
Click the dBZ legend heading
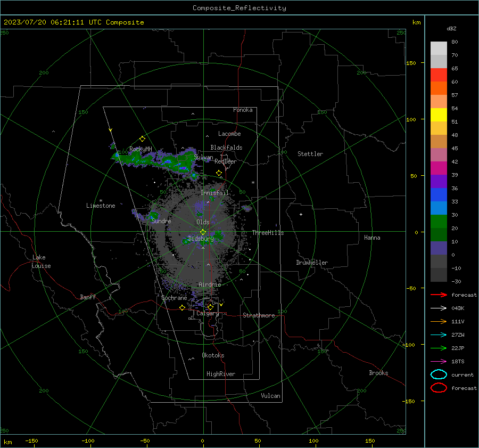click(x=451, y=29)
